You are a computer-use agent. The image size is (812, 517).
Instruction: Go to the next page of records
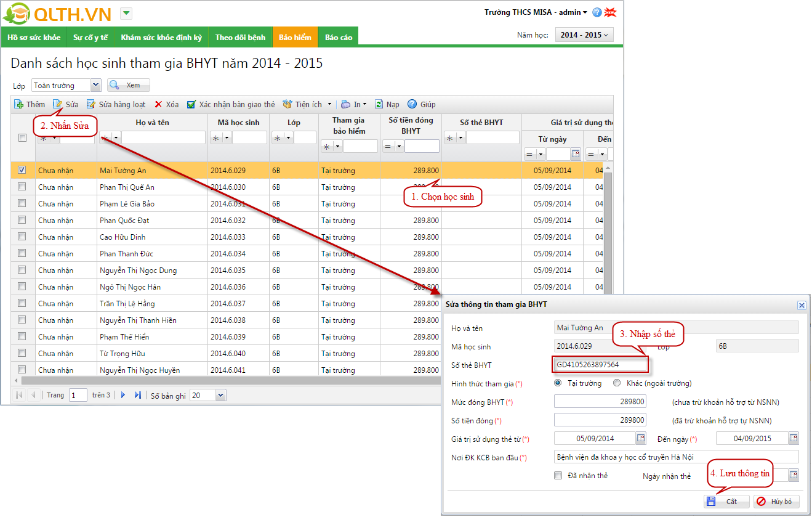click(x=123, y=395)
